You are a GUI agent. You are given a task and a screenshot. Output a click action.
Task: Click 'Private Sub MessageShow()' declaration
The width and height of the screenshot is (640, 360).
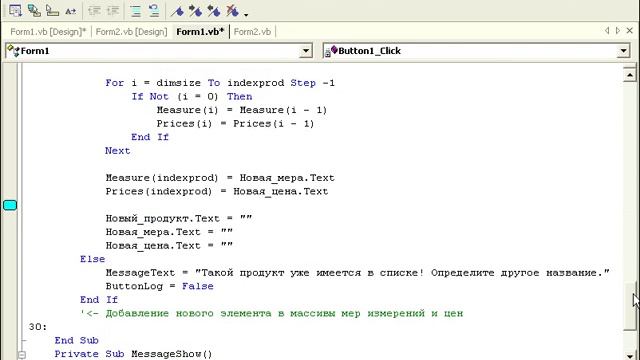(x=133, y=354)
